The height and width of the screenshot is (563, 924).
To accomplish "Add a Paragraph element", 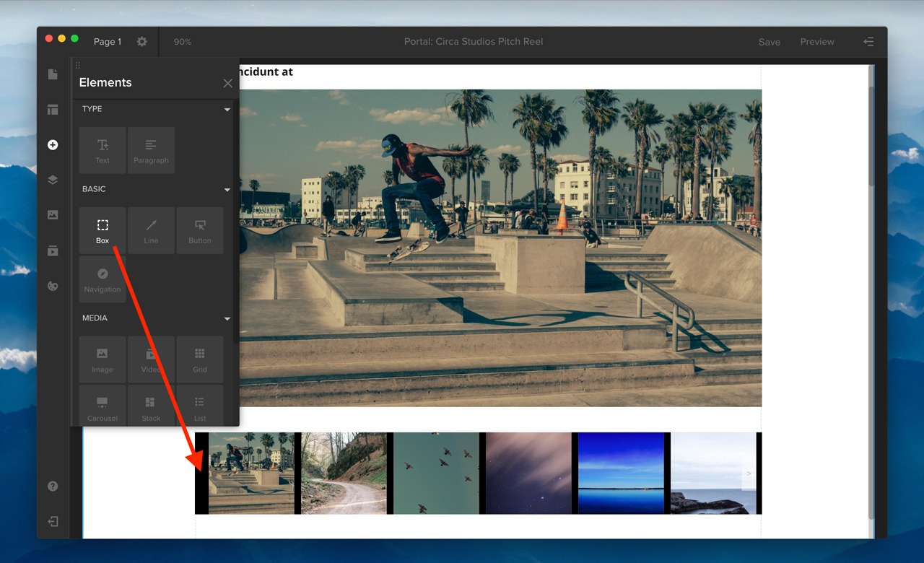I will click(151, 150).
